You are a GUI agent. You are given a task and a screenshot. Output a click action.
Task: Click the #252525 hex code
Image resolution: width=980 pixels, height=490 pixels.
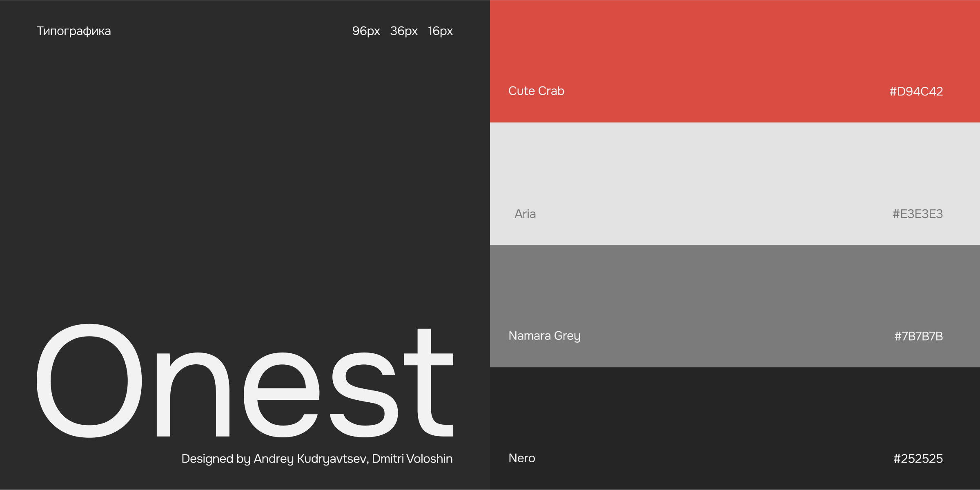(x=918, y=459)
